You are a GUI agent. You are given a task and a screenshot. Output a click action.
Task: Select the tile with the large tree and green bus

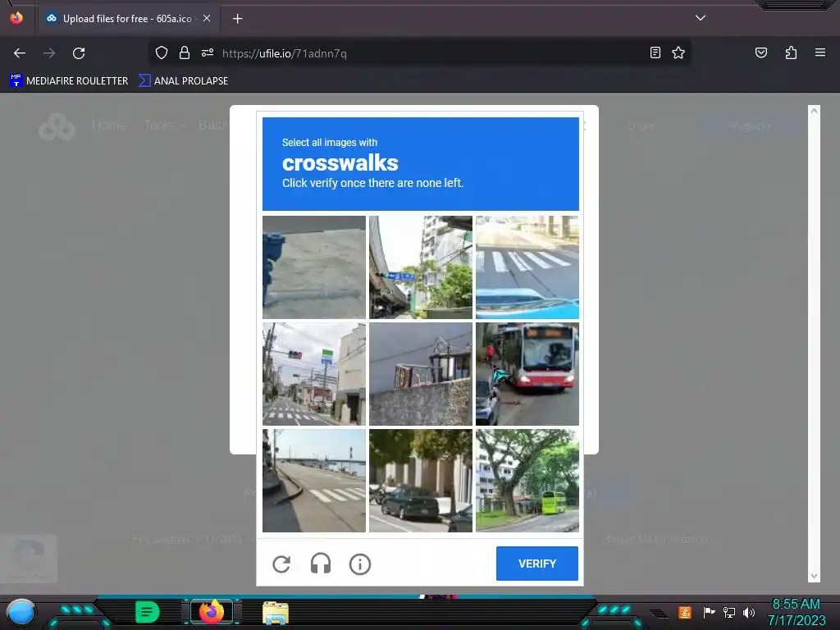[x=527, y=481]
